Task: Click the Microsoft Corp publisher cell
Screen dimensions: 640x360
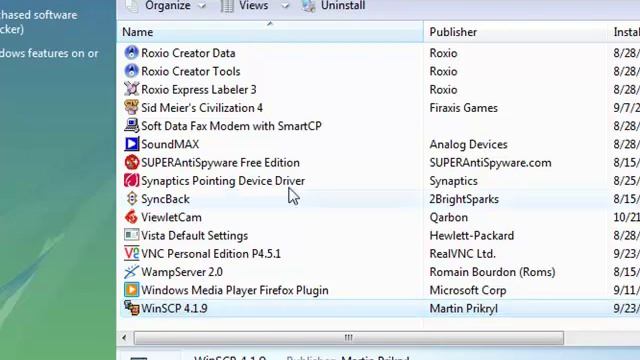Action: pos(468,290)
